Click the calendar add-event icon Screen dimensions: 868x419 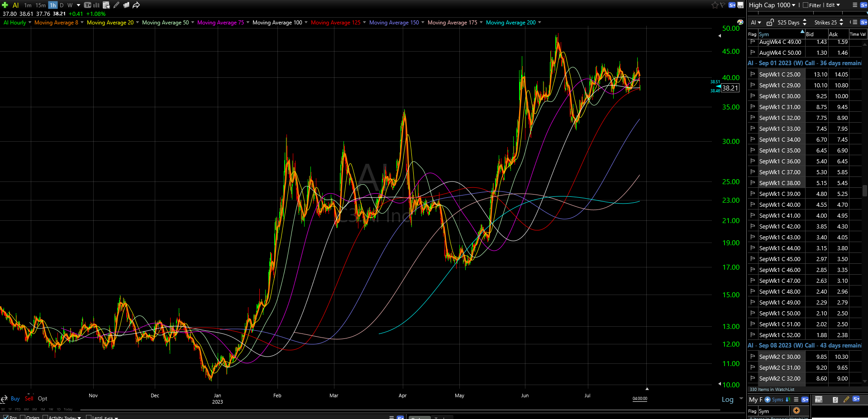point(106,5)
